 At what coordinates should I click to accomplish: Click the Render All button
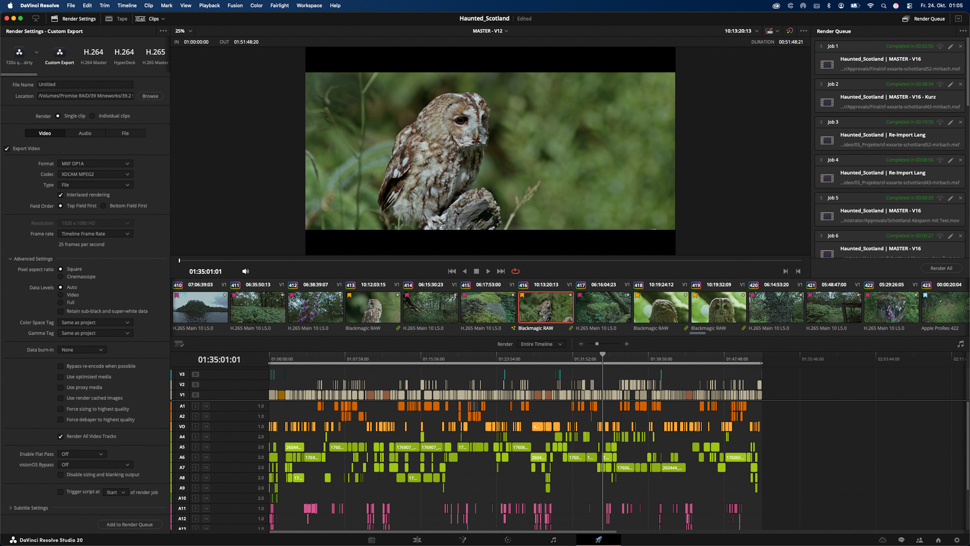(941, 268)
